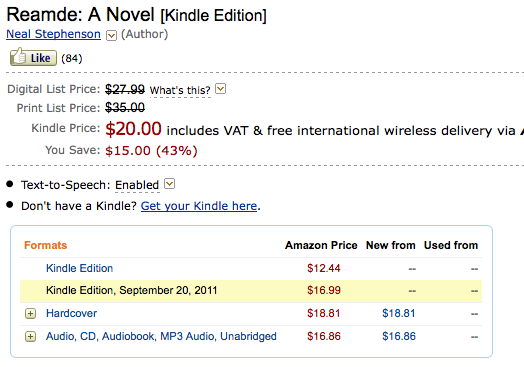Open the Hardcover format link
The width and height of the screenshot is (524, 367).
72,313
